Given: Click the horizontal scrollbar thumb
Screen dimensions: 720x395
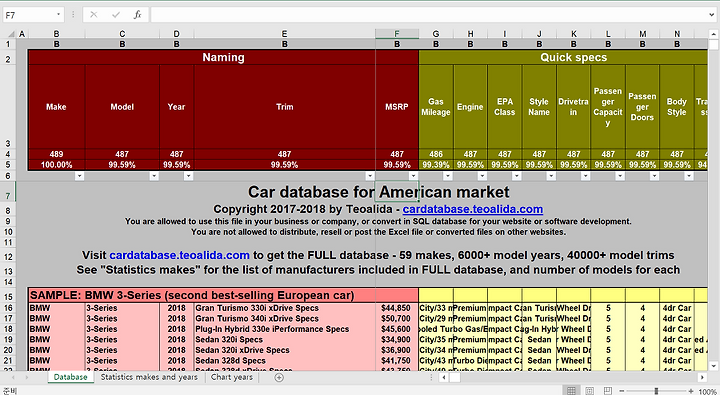Looking at the screenshot, I should point(455,378).
